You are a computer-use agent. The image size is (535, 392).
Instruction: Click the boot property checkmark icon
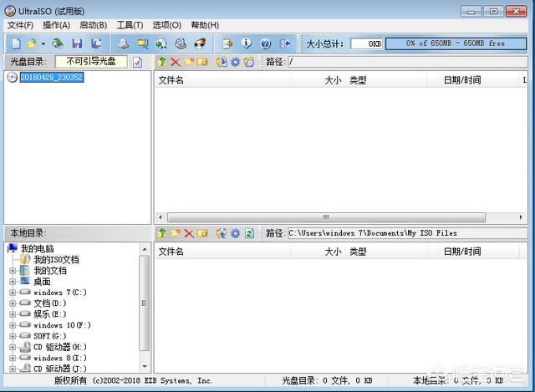pyautogui.click(x=137, y=62)
